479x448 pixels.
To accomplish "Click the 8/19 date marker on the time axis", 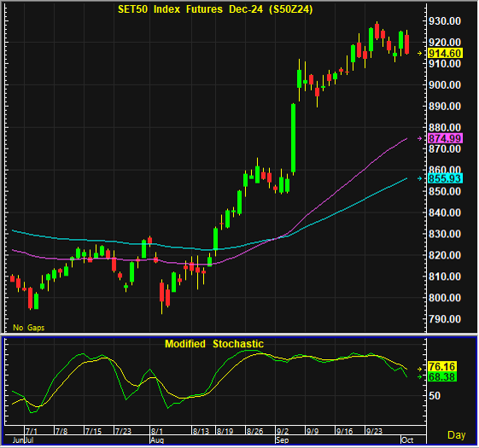I will [x=225, y=431].
